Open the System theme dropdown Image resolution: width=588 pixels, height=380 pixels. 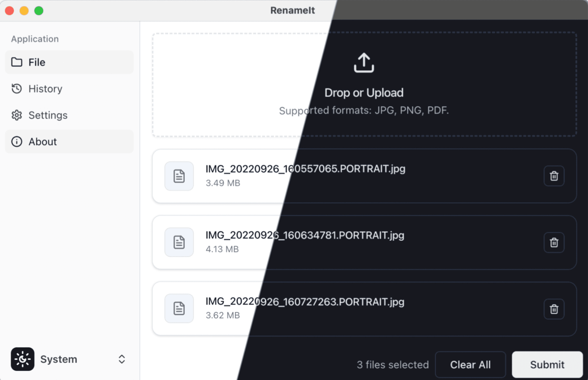coord(69,359)
